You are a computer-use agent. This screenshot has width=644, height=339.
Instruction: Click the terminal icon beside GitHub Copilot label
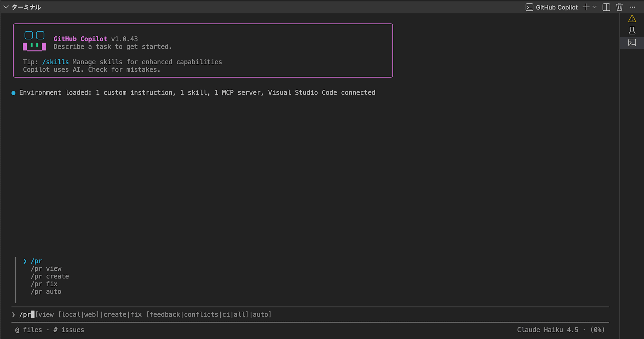coord(529,7)
